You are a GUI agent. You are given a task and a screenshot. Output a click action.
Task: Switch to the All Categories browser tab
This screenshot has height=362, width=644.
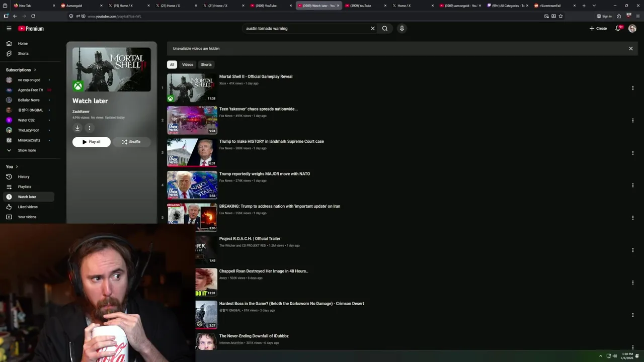click(507, 6)
